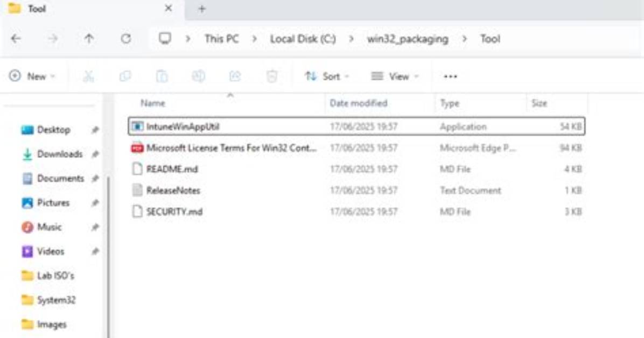Navigate to Local Disk (C:) in breadcrumb
The image size is (644, 338).
pos(303,39)
